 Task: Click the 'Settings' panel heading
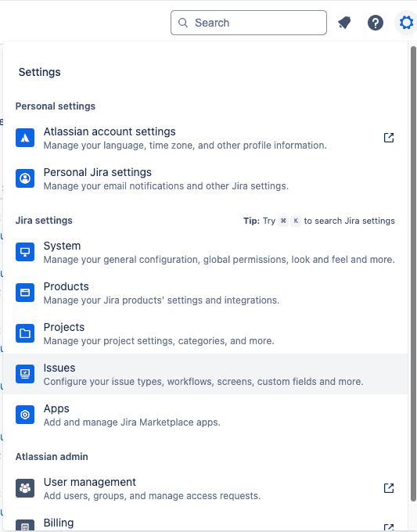point(39,72)
